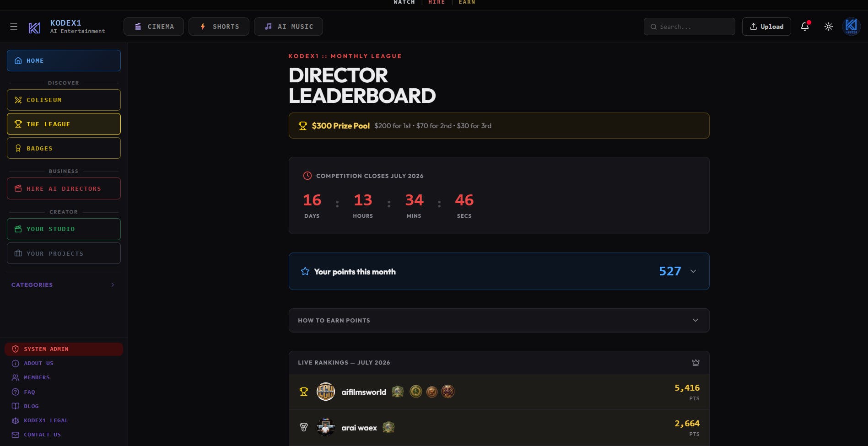Open Badges in sidebar
Screen dimensions: 868x446
coord(64,148)
